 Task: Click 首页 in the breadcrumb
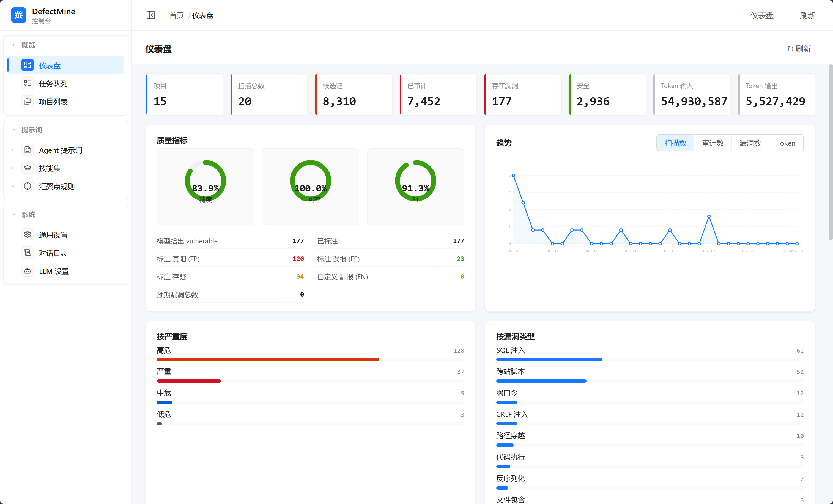coord(176,16)
